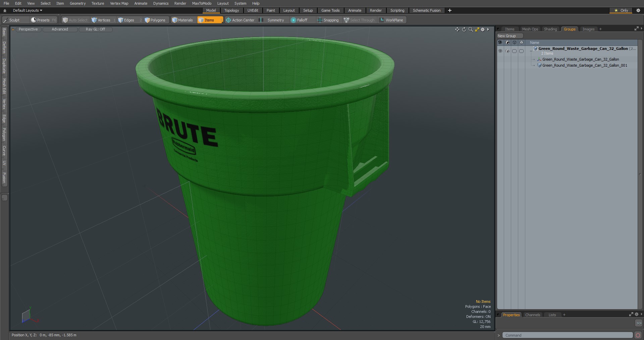Viewport: 644px width, 340px height.
Task: Toggle Select Through
Action: (x=359, y=20)
